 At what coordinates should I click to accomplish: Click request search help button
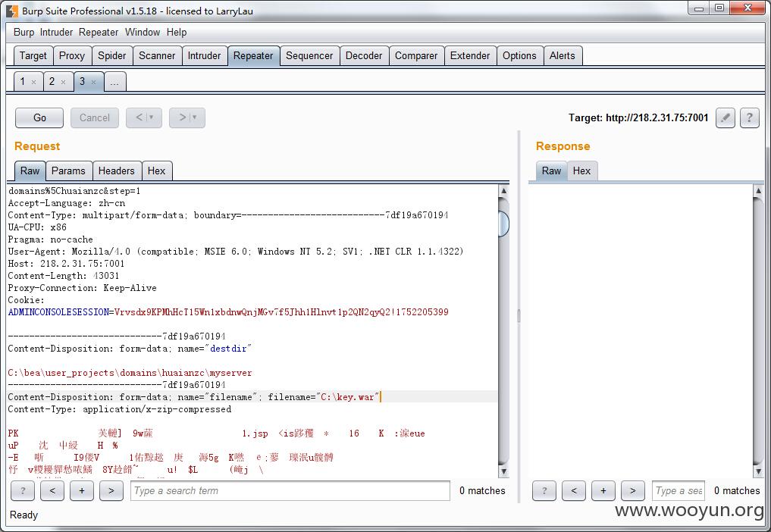[23, 491]
